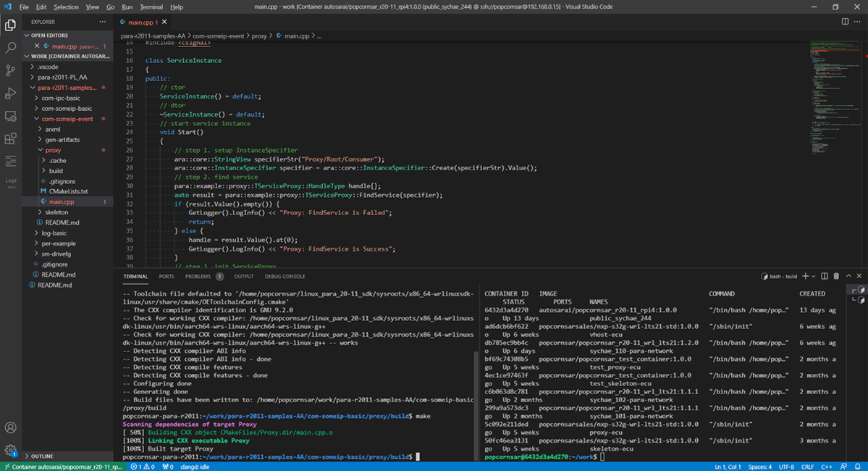Open the new terminal launch profile dropdown
Screen dimensions: 868x471
pos(814,276)
